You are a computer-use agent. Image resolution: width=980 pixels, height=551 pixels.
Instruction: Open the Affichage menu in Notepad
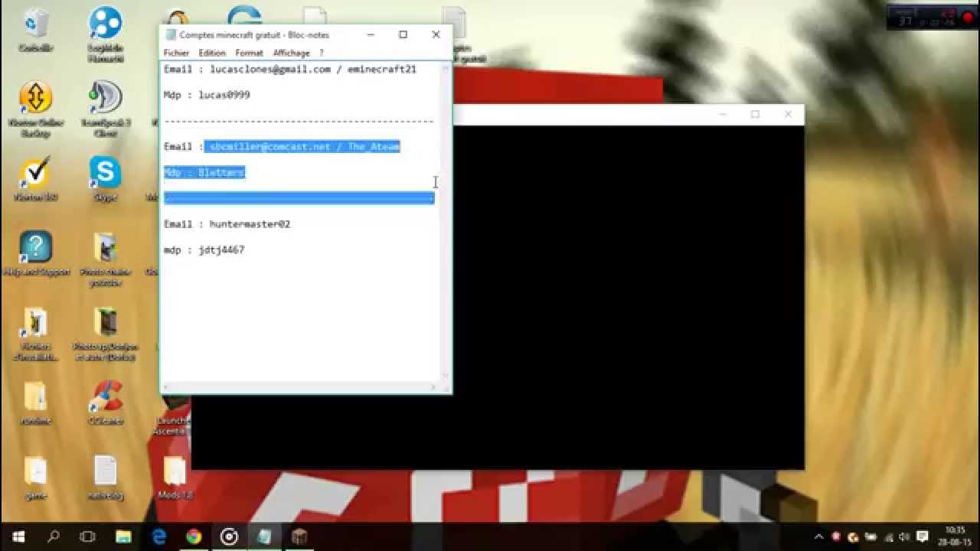click(x=292, y=53)
